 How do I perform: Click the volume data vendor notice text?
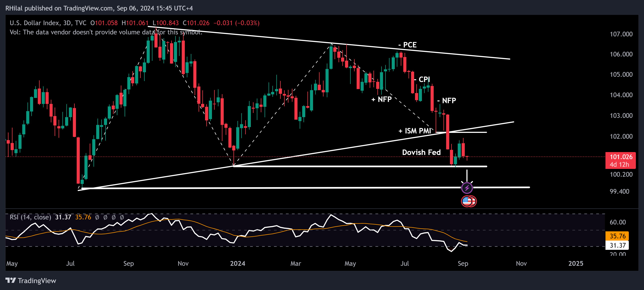click(x=106, y=32)
